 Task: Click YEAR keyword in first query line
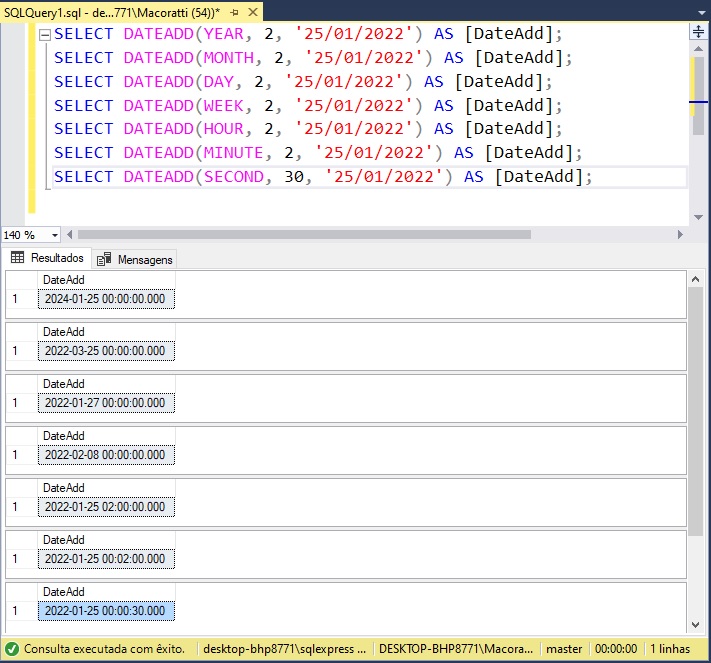coord(223,34)
